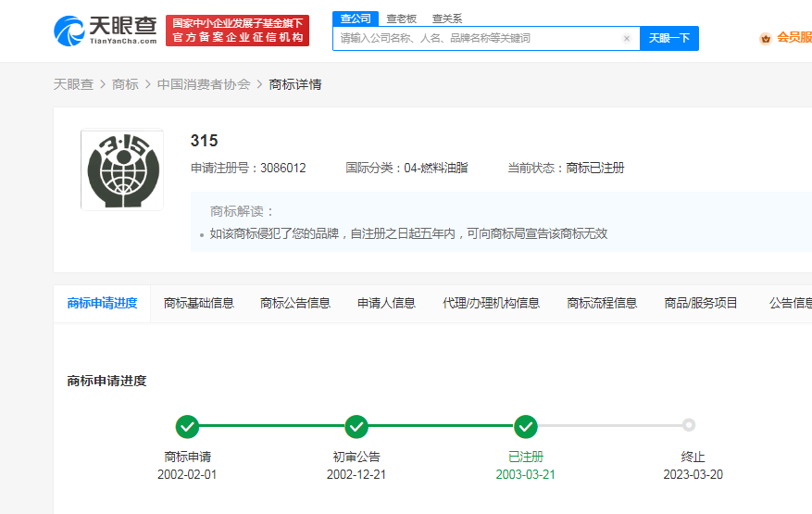
Task: Switch to the 公告信息 tab
Action: (x=791, y=303)
